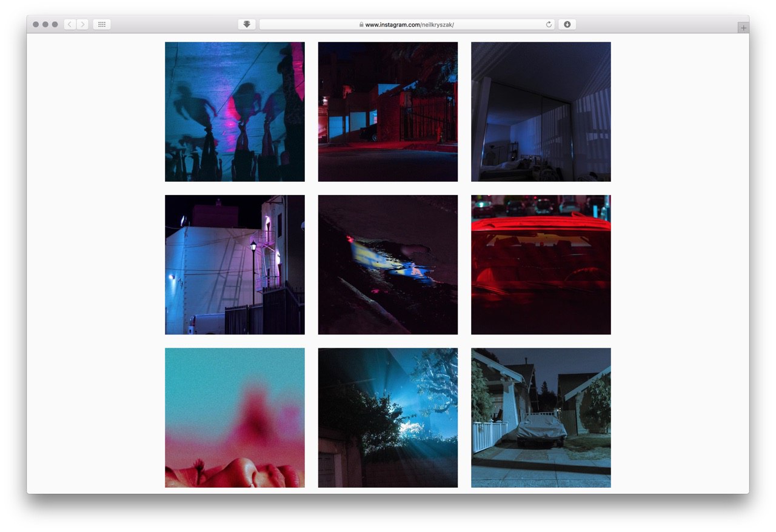The height and width of the screenshot is (532, 776).
Task: Focus the instagram.com/neilkryszak address field
Action: point(407,24)
